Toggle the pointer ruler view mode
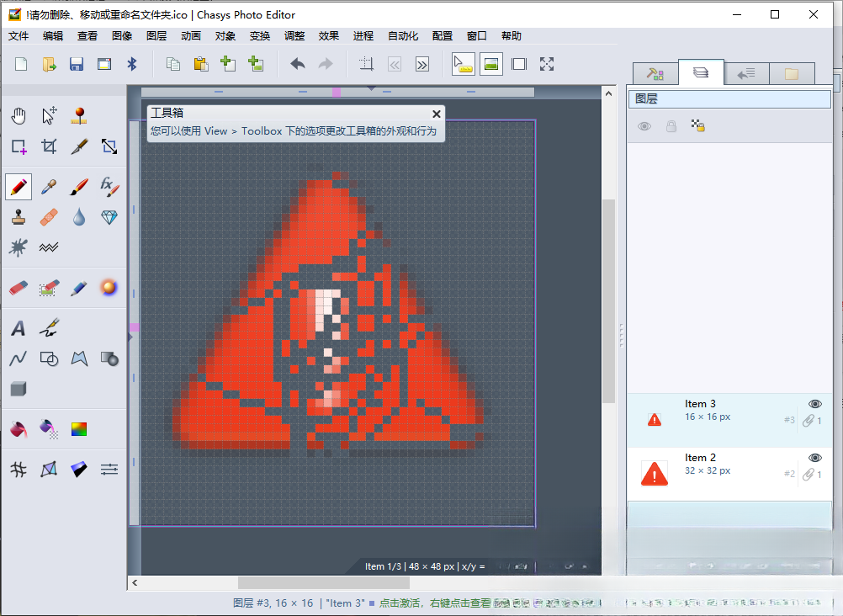The image size is (843, 616). point(463,64)
